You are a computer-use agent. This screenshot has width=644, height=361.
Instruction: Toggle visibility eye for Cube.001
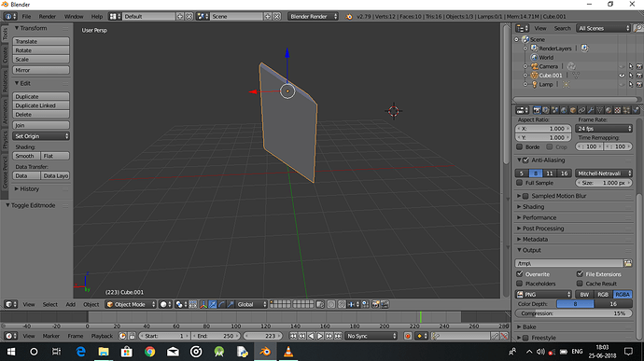[x=622, y=76]
